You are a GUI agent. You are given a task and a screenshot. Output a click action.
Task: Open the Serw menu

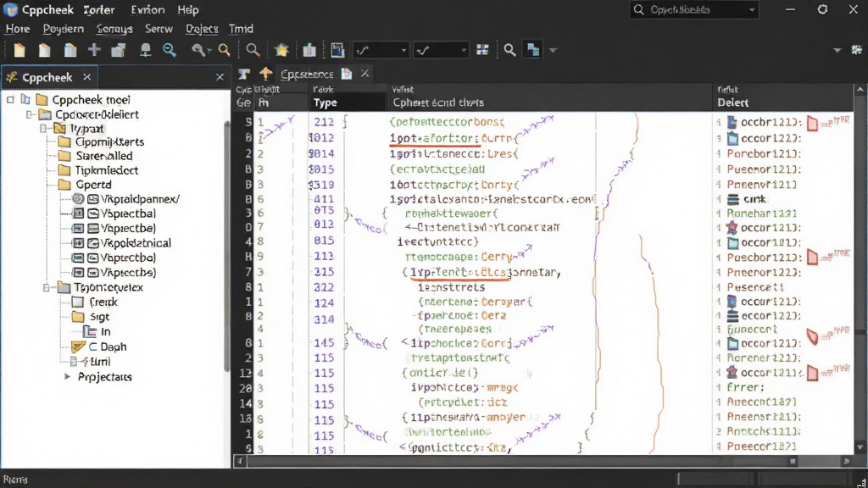159,29
